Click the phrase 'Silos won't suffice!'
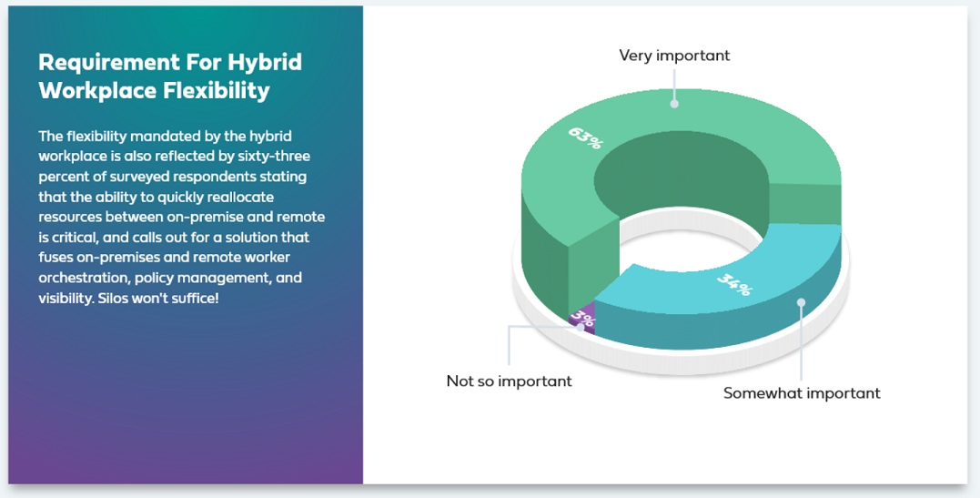Image resolution: width=980 pixels, height=498 pixels. (x=158, y=298)
